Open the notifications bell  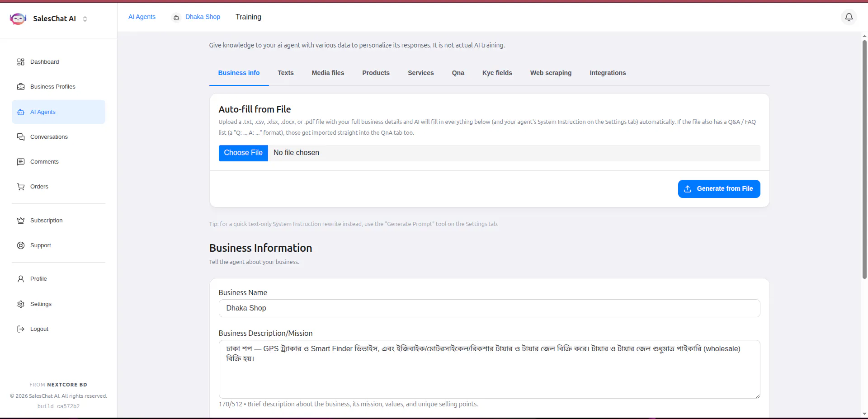point(849,17)
